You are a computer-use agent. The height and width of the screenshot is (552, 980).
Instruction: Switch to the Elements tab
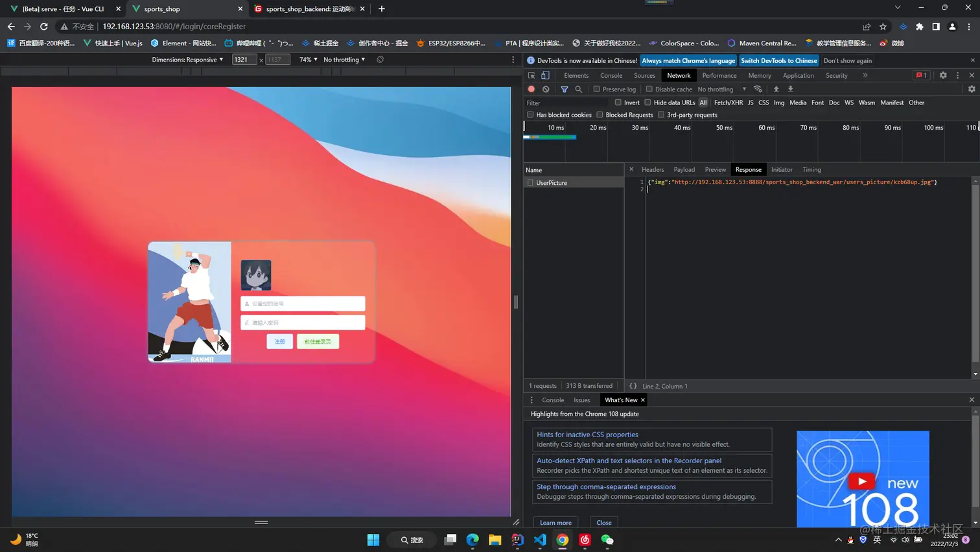pyautogui.click(x=576, y=76)
